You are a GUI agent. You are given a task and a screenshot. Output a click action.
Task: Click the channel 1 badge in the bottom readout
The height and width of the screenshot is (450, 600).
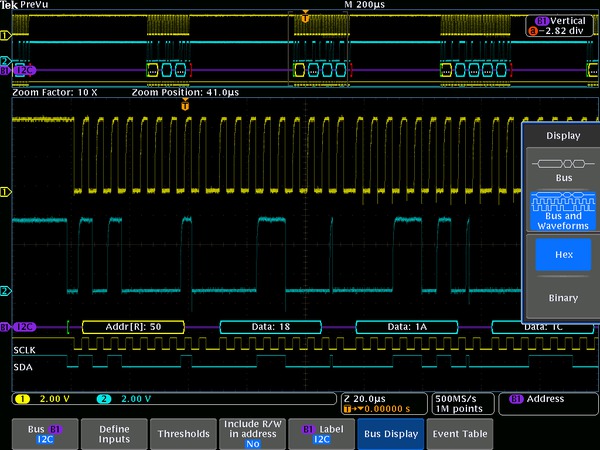pos(21,399)
